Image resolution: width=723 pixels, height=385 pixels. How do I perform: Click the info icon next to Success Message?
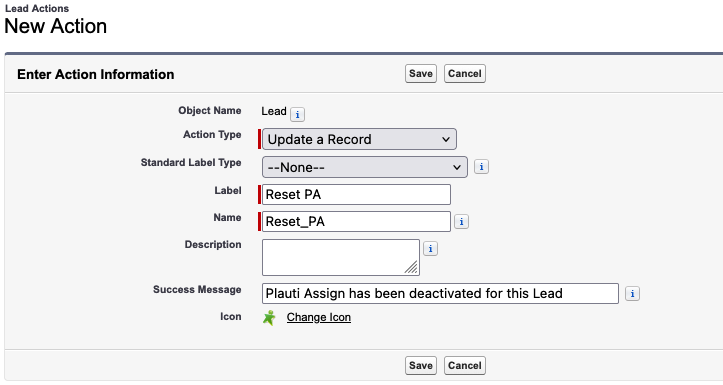coord(632,293)
